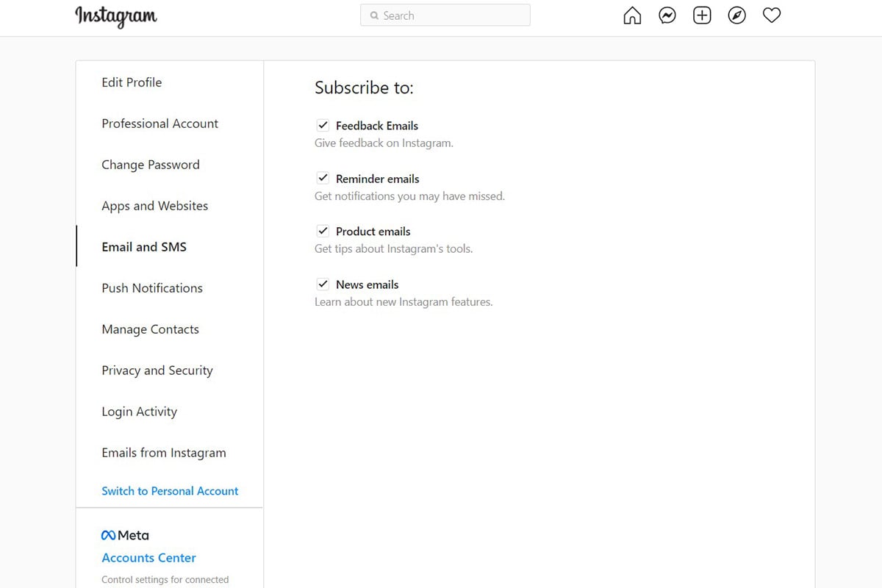Open Push Notifications settings
Viewport: 882px width, 588px height.
(x=152, y=288)
